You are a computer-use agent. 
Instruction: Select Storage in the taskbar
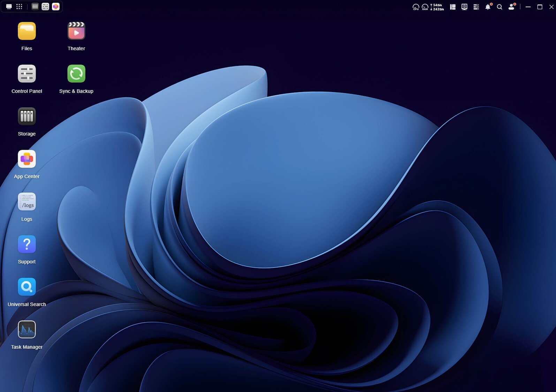tap(35, 7)
